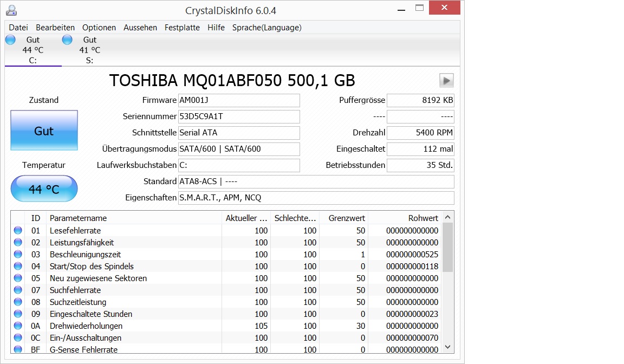Click raw value 000000000525

[412, 255]
